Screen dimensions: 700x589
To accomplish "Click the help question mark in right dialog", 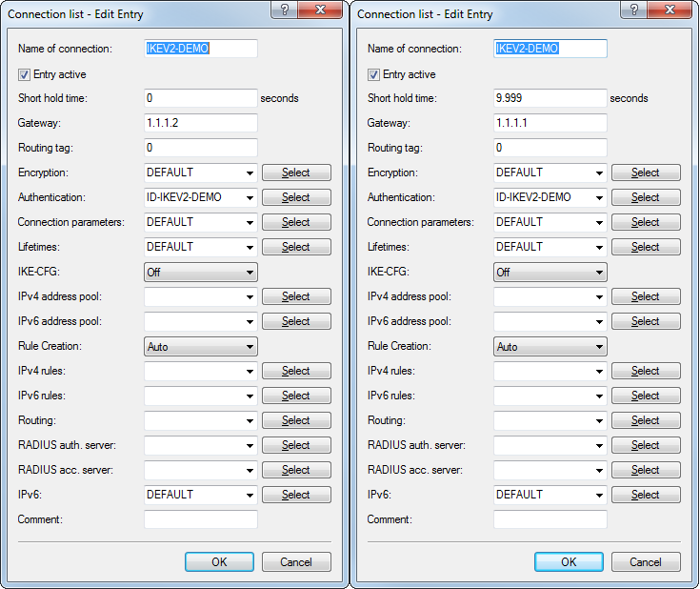I will pyautogui.click(x=634, y=10).
